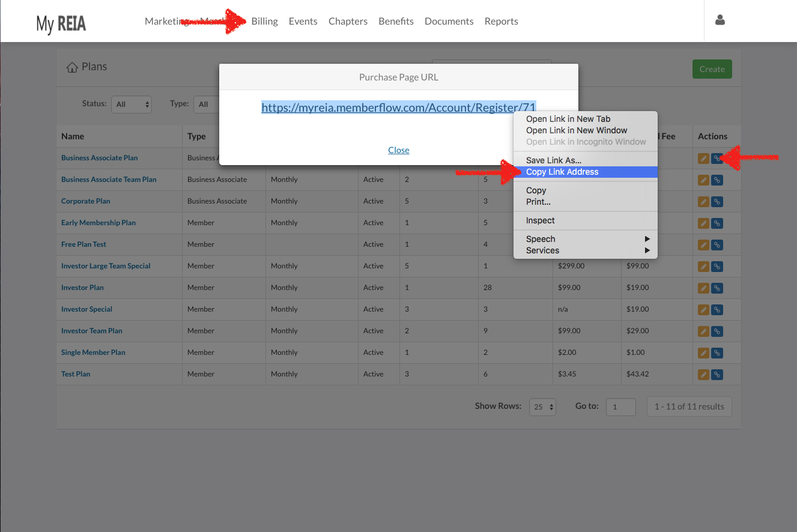Click pencil edit icon for Single Member Plan
This screenshot has width=797, height=532.
(703, 353)
